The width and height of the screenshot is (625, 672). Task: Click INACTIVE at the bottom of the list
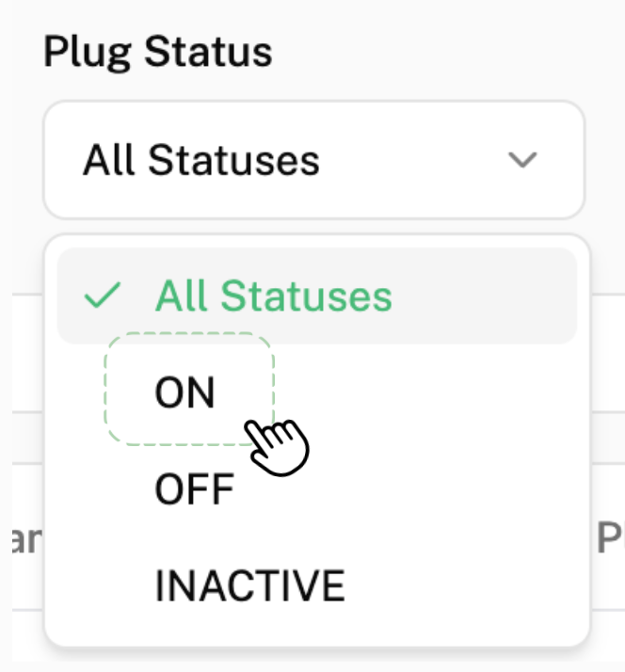point(249,585)
